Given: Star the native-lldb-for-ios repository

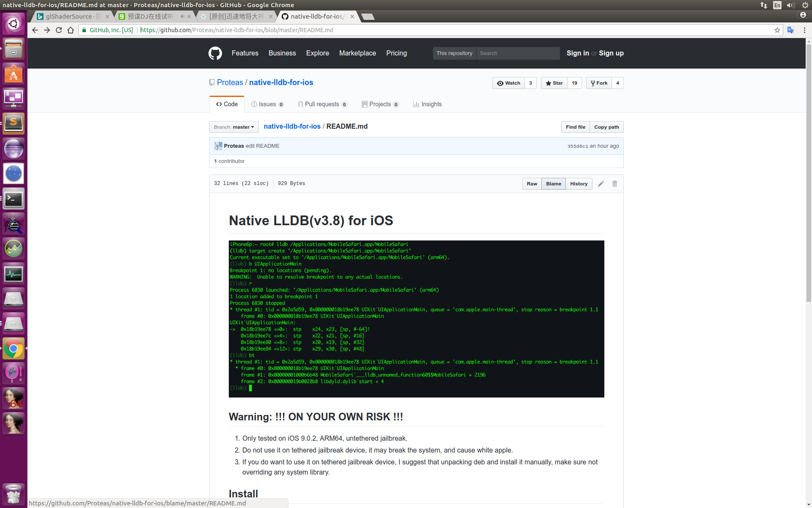Looking at the screenshot, I should pos(554,83).
